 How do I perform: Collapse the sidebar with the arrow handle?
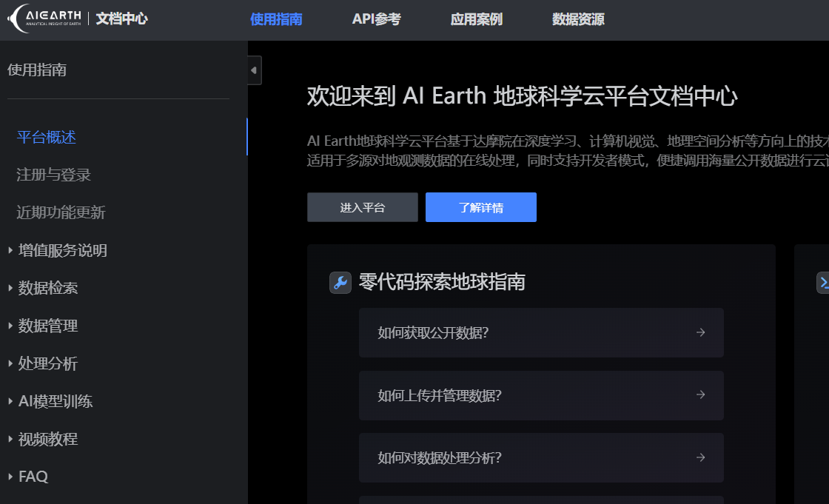pos(255,70)
